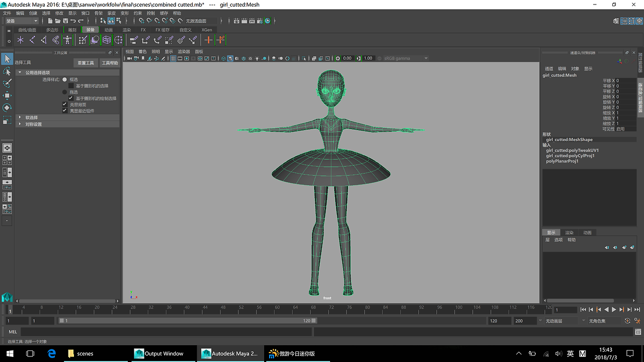Viewport: 644px width, 362px height.
Task: Pick the Rotate tool in toolbox
Action: [7, 108]
